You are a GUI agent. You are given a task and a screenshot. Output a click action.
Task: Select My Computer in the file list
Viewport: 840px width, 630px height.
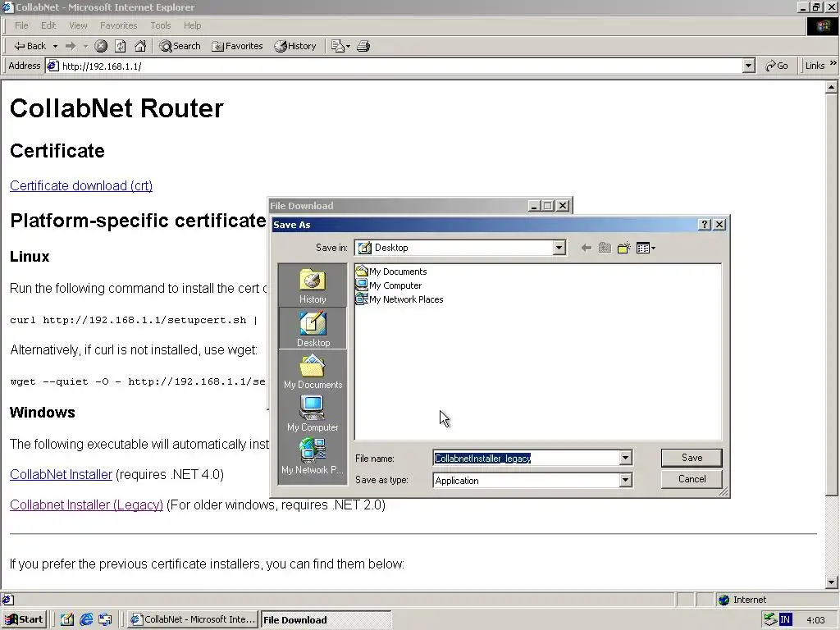coord(389,285)
